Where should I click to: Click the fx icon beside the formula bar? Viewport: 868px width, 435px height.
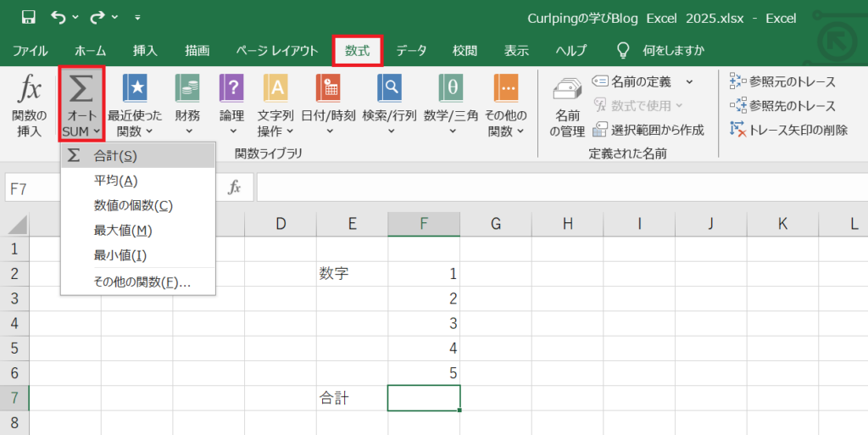[x=234, y=187]
